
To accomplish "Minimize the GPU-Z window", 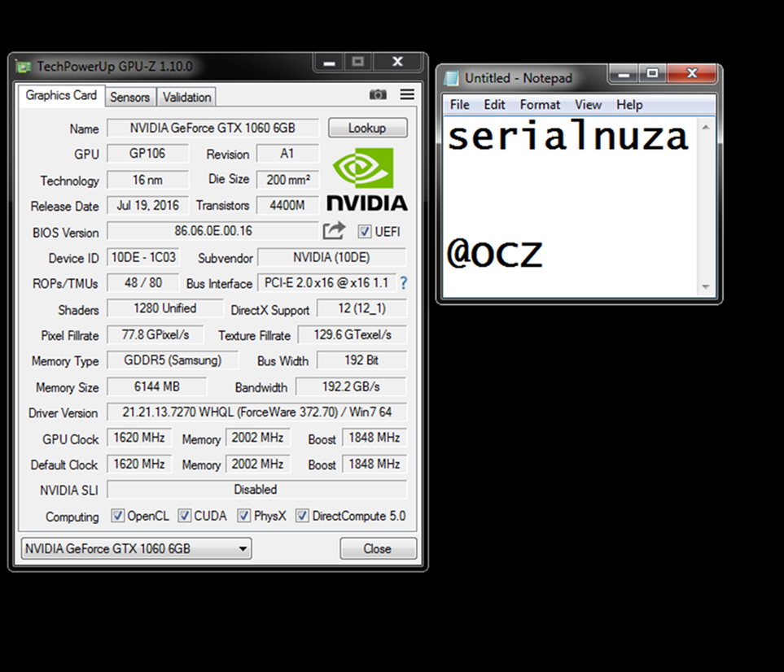I will tap(329, 63).
